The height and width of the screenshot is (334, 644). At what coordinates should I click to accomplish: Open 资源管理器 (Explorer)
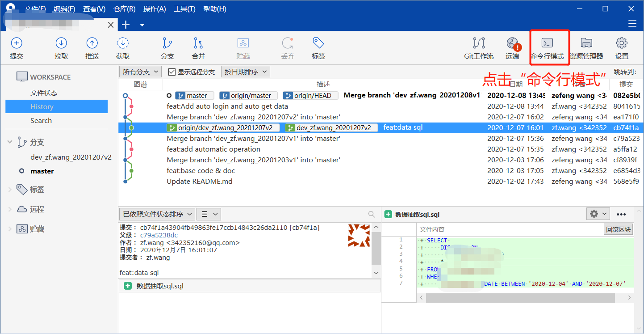[586, 48]
